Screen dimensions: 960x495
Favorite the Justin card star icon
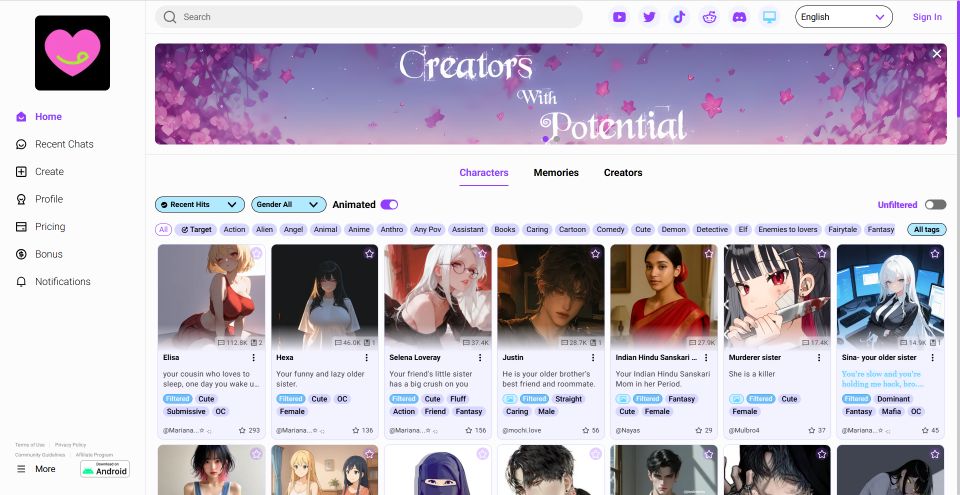tap(596, 254)
